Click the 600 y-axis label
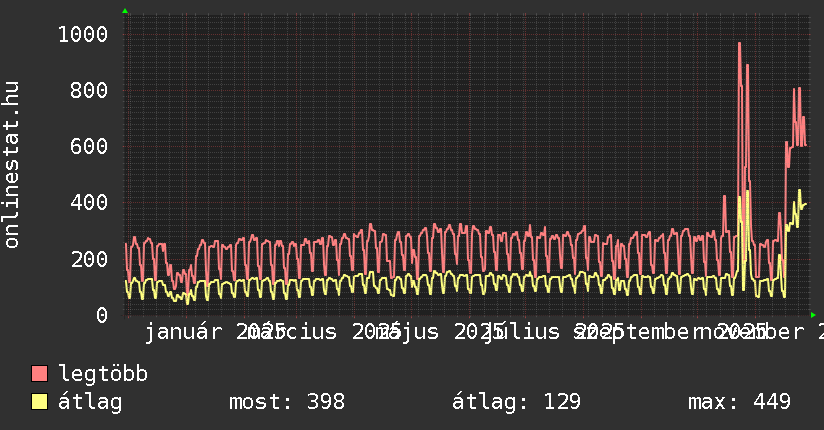 88,147
